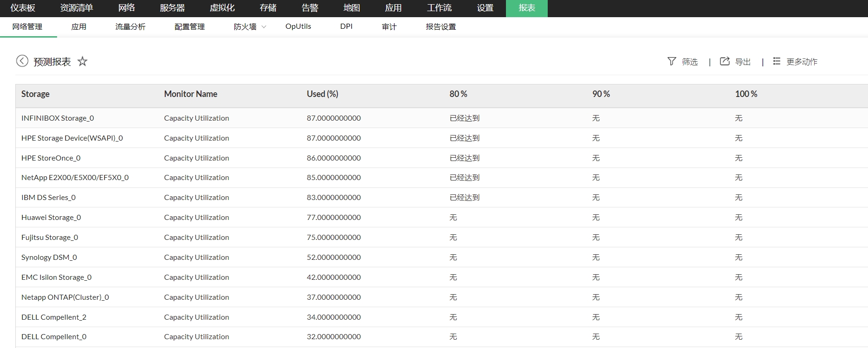The height and width of the screenshot is (348, 868).
Task: Click the 37.0000000000 used value
Action: 334,297
